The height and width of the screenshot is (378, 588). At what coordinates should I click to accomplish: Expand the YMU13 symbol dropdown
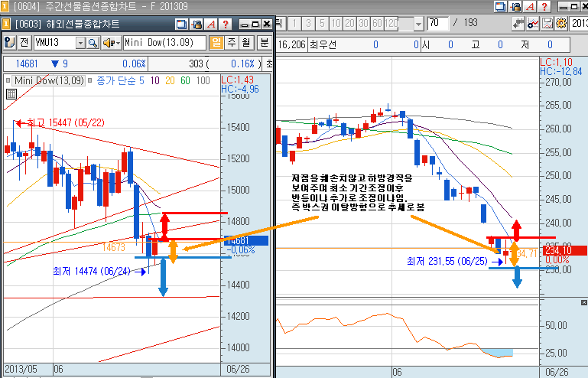tap(80, 43)
